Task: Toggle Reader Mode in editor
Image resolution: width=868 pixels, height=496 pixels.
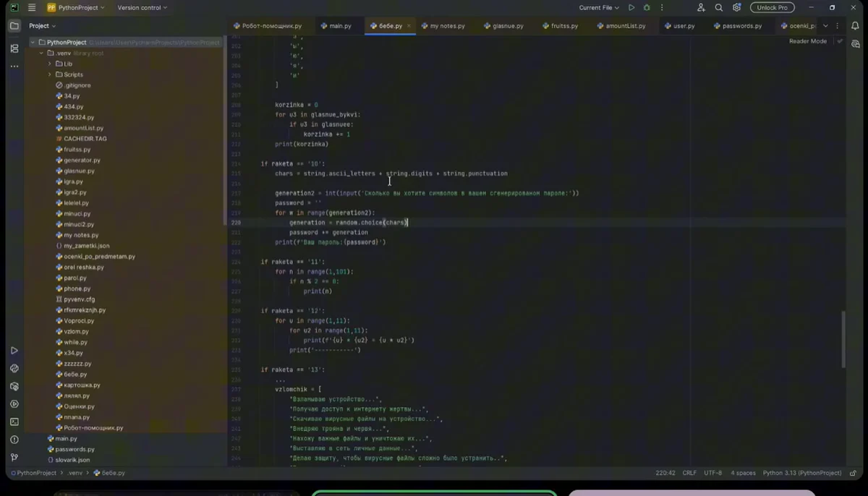Action: pyautogui.click(x=808, y=41)
